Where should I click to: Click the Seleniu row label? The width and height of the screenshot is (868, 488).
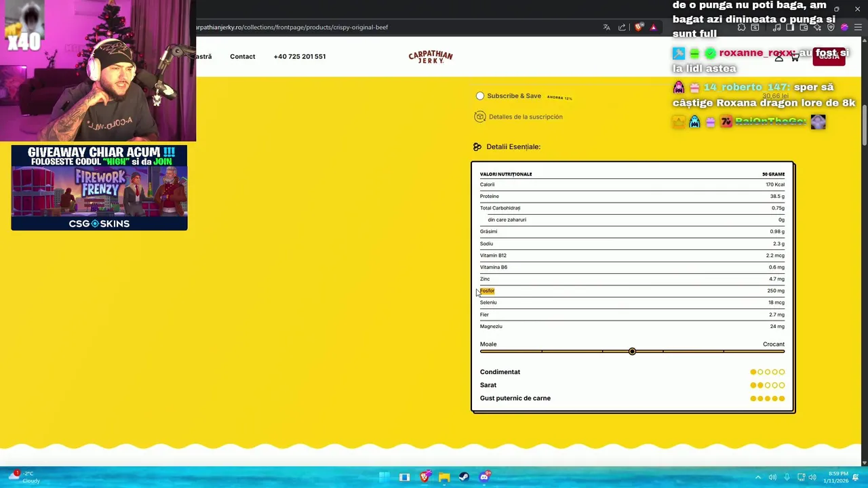pyautogui.click(x=488, y=302)
